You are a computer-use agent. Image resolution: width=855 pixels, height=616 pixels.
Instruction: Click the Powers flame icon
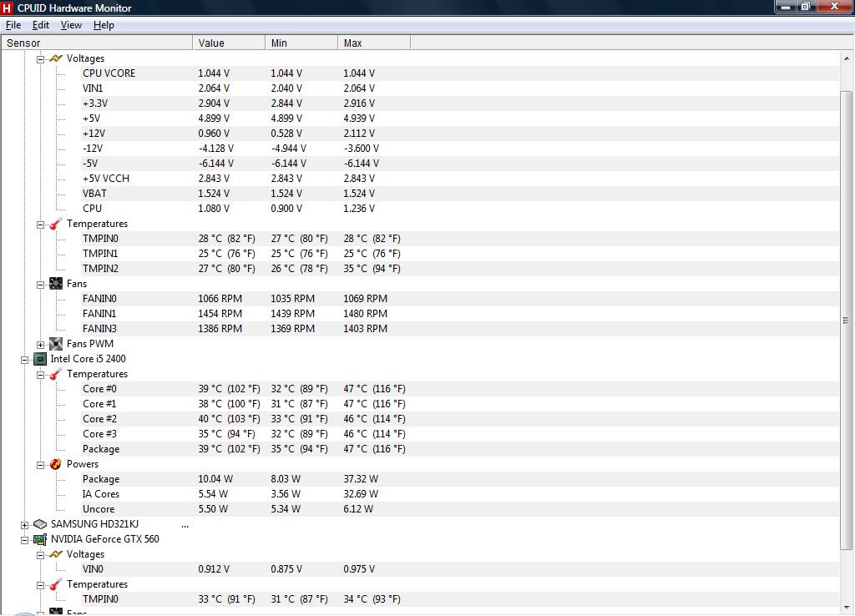56,464
